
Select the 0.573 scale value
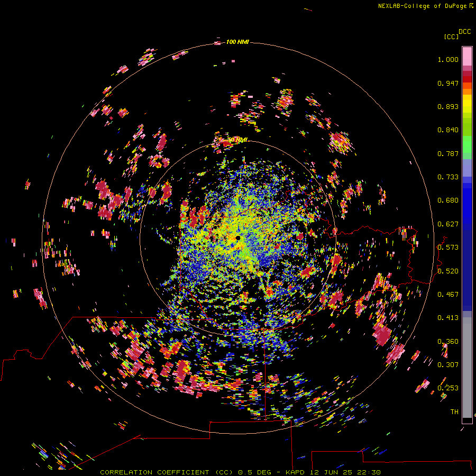[448, 248]
